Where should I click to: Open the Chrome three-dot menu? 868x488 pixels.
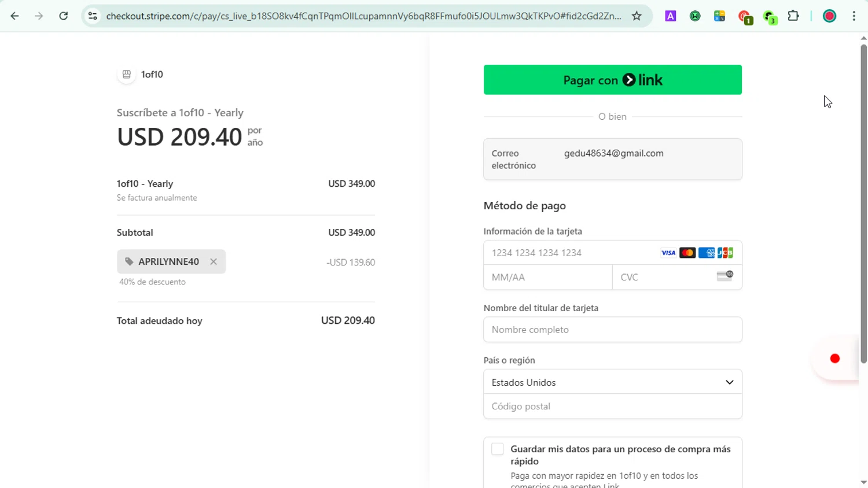click(854, 16)
